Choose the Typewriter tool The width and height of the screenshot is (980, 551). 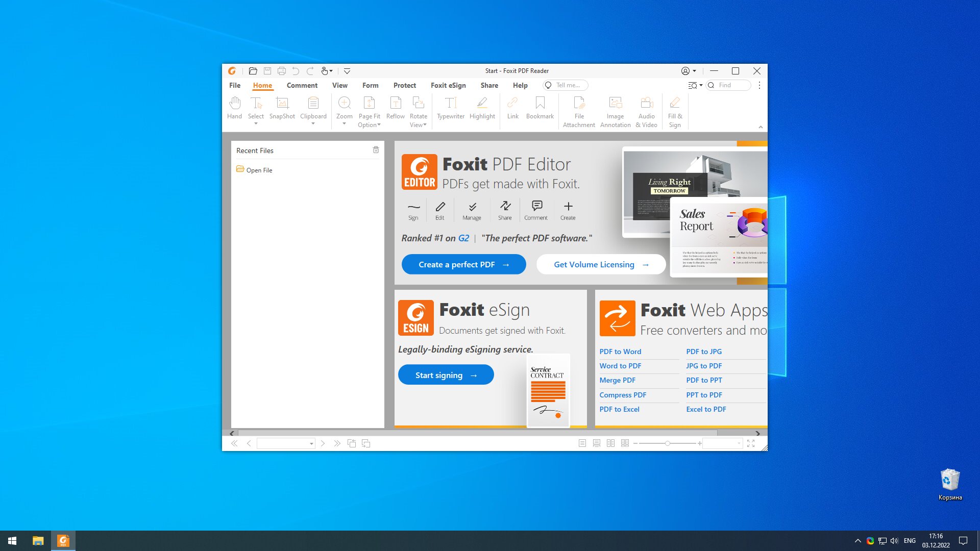point(450,108)
